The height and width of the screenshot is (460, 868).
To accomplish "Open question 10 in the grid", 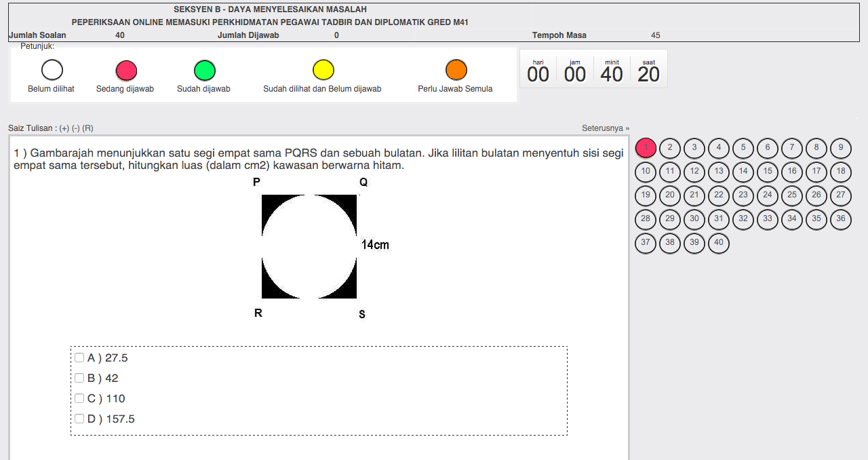I will pyautogui.click(x=645, y=172).
